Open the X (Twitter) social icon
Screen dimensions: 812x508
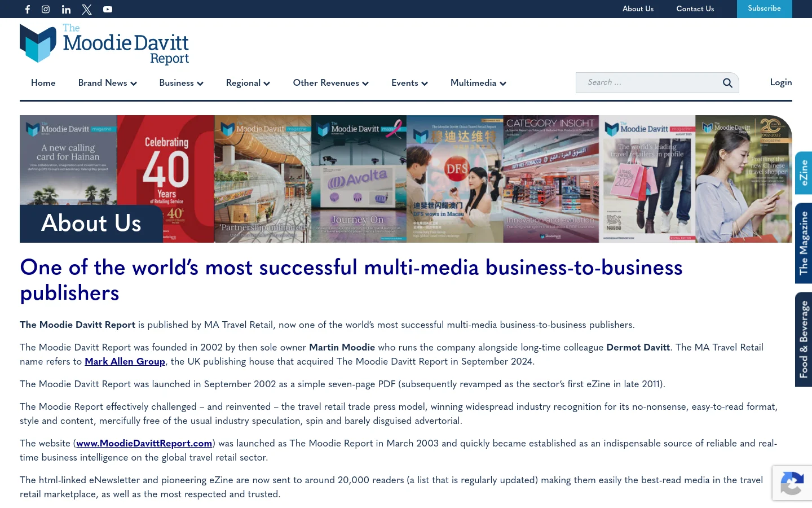click(87, 9)
